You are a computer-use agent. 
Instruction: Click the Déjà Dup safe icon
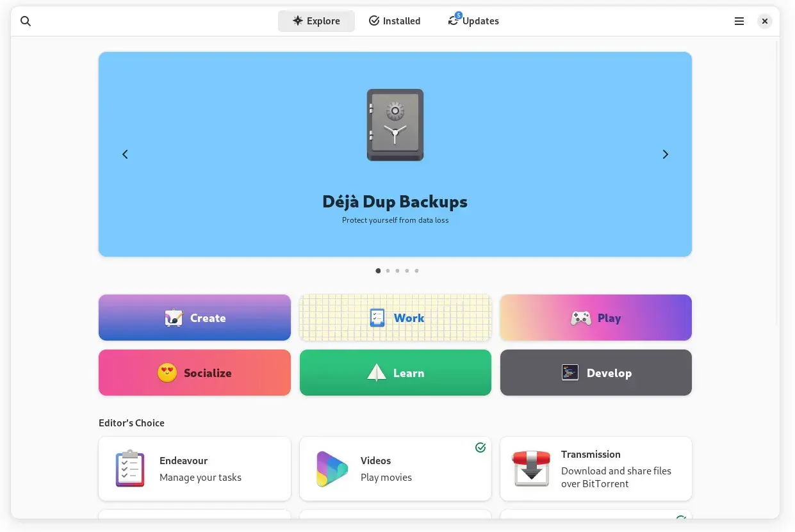coord(395,125)
